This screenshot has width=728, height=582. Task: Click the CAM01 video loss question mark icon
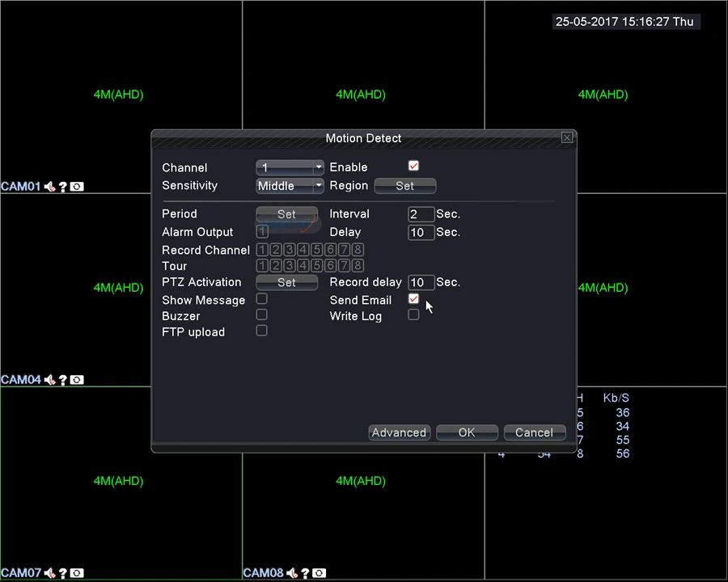(63, 187)
